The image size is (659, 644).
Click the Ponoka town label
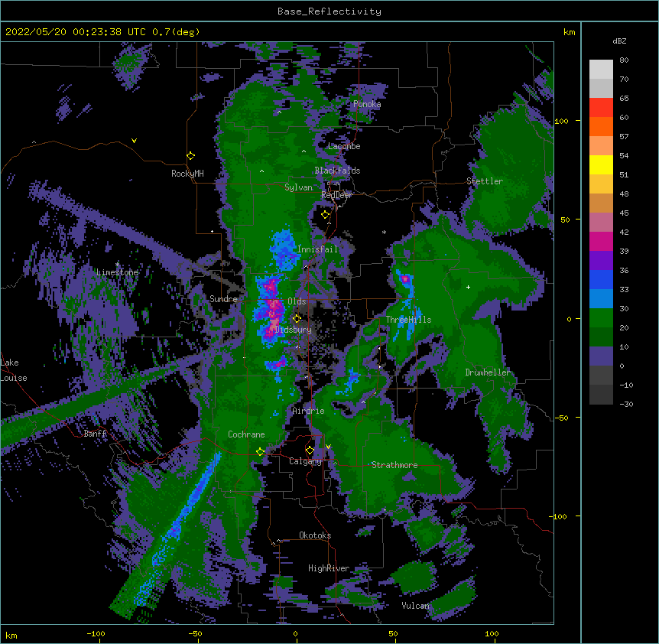point(367,104)
